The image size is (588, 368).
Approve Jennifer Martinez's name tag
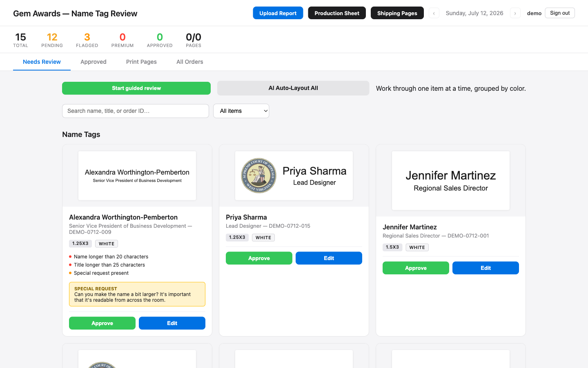tap(416, 268)
